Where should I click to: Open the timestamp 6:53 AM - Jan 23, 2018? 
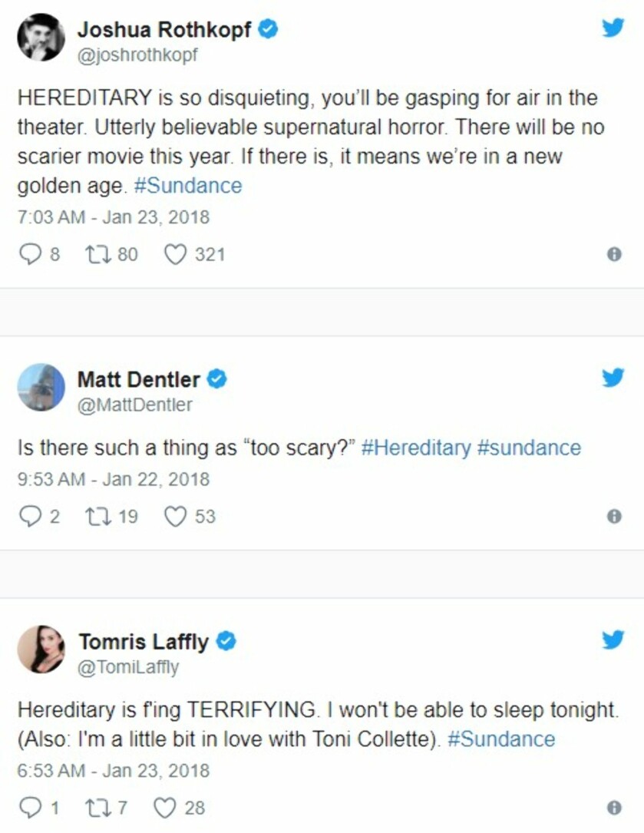pyautogui.click(x=114, y=771)
